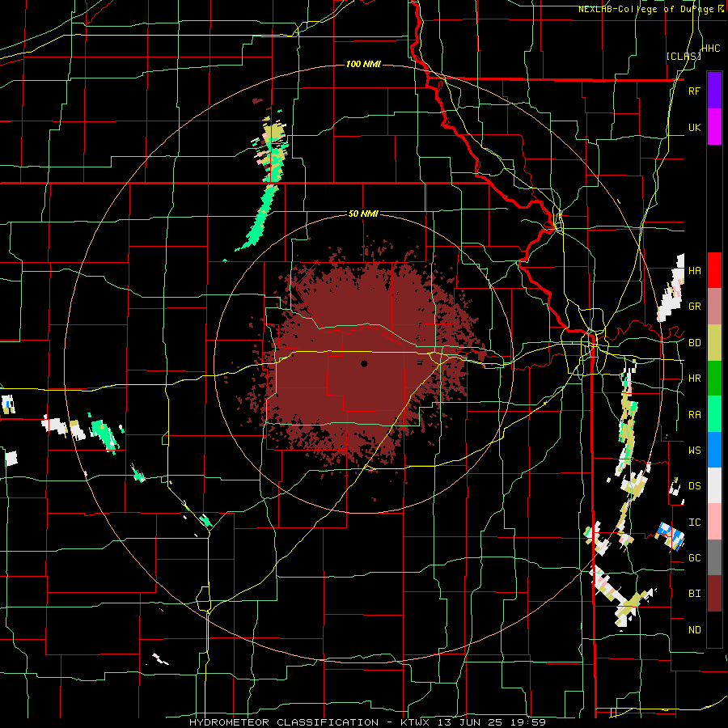Click the RF legend label

pyautogui.click(x=694, y=91)
